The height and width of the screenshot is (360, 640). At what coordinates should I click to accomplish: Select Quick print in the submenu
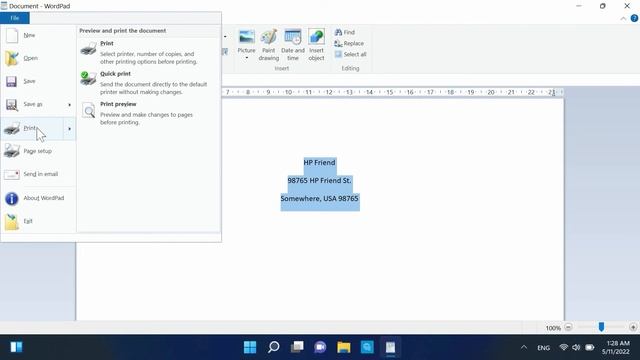click(x=149, y=83)
